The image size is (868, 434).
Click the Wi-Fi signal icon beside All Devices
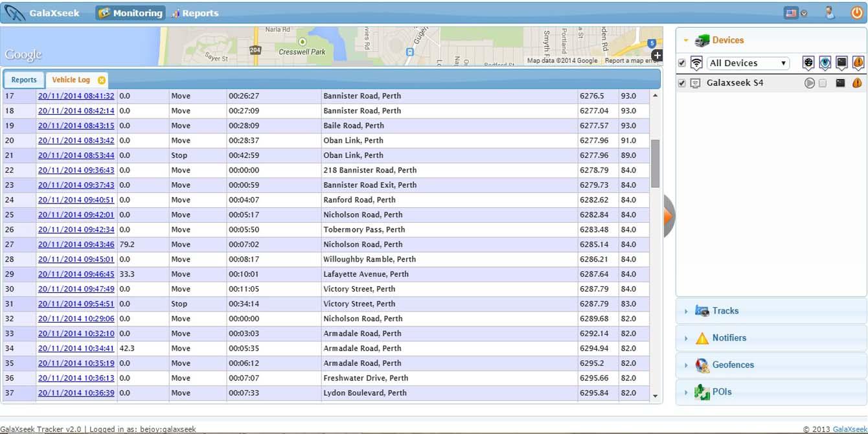tap(696, 63)
